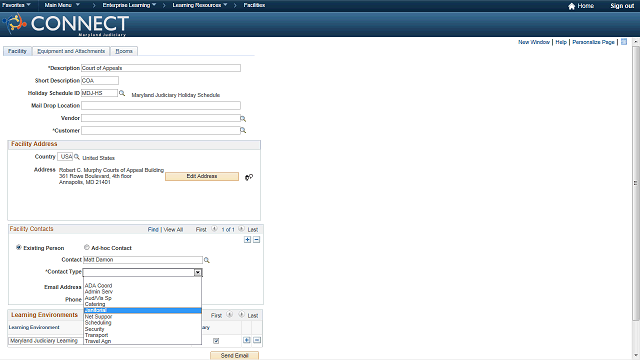Image resolution: width=640 pixels, height=360 pixels.
Task: Click the page icon next to Personalize Page
Action: coord(624,42)
